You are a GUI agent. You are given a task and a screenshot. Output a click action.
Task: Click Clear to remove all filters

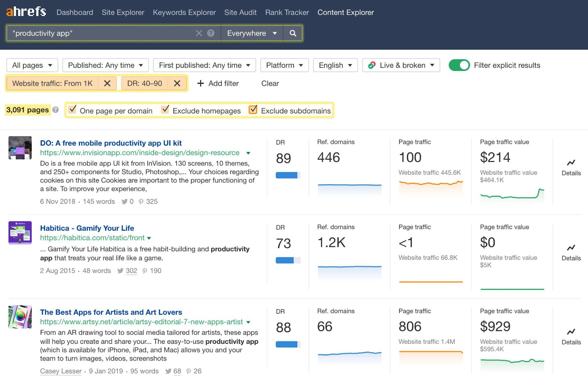270,83
